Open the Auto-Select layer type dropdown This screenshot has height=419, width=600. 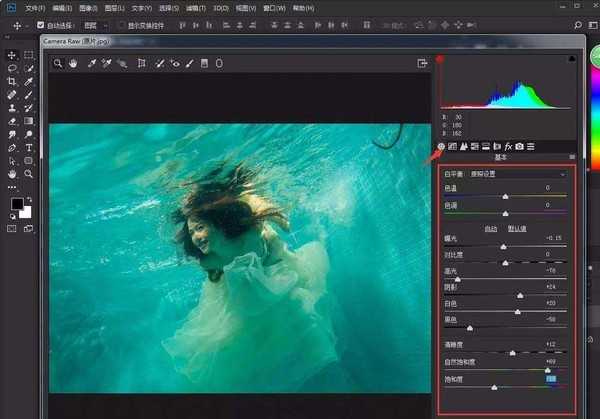[x=96, y=24]
